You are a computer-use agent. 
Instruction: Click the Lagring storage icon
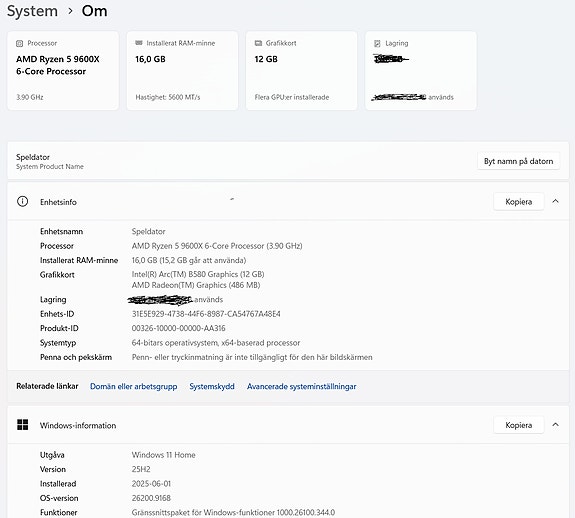click(x=377, y=43)
